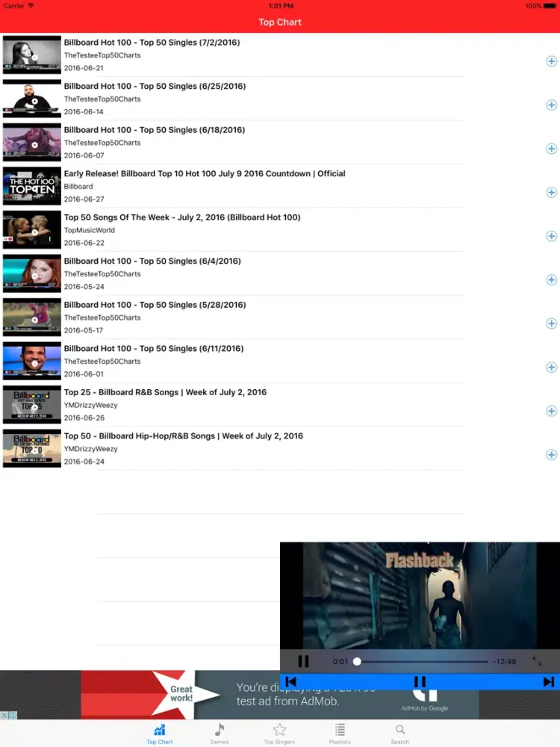Select title 'Billboard Hot 100 - Top 50 Singles (6/11/2016)'
This screenshot has height=747, width=560.
(154, 349)
